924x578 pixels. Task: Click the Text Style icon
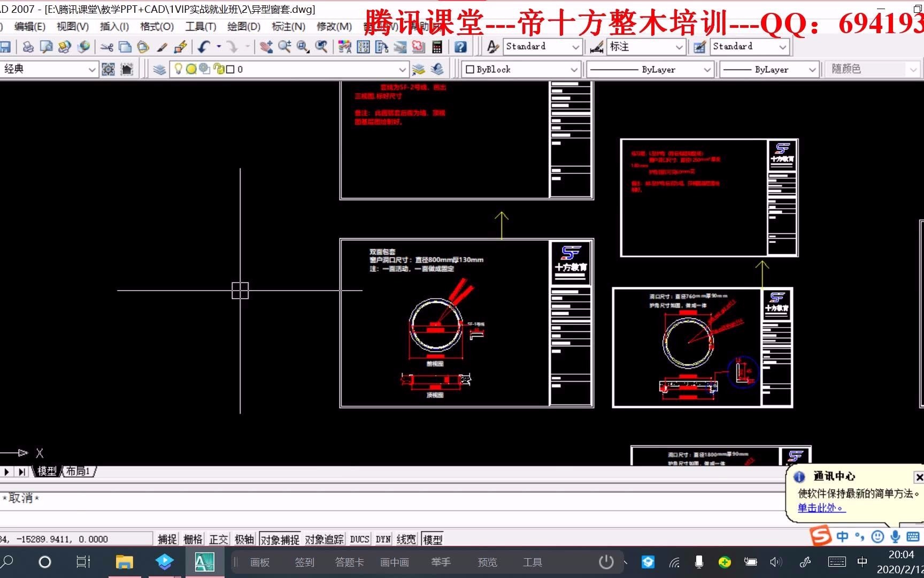(x=492, y=47)
